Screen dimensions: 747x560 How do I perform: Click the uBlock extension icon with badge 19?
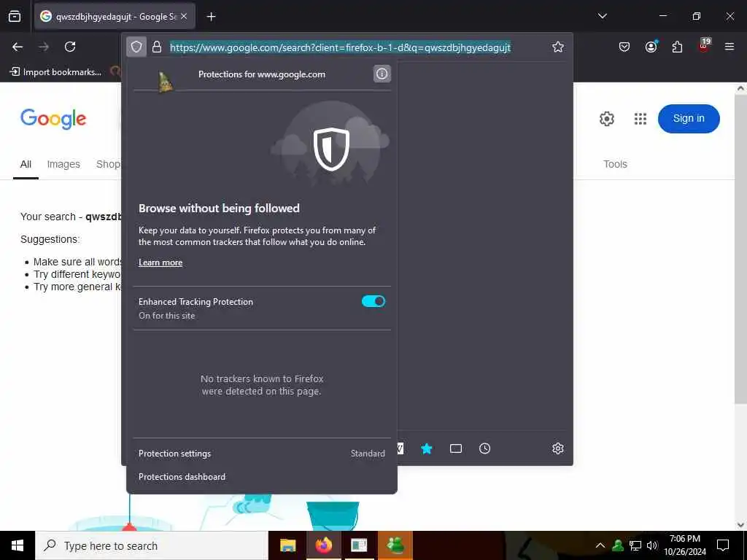tap(704, 46)
